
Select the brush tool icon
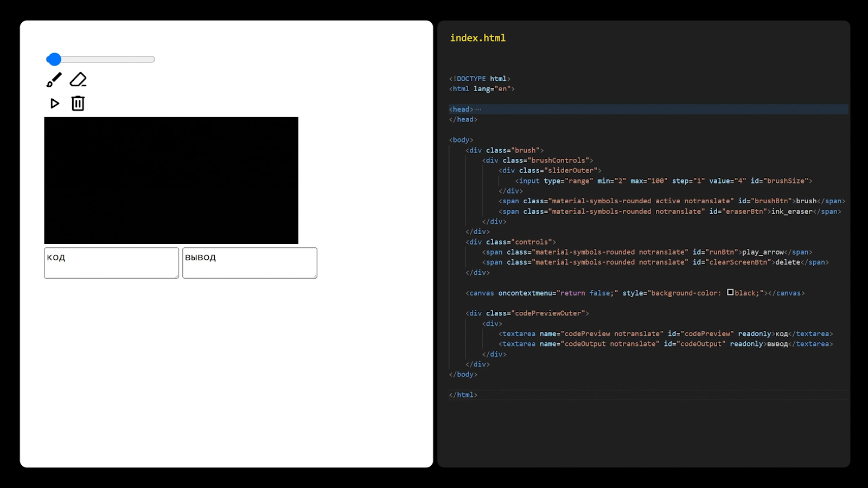pos(54,80)
